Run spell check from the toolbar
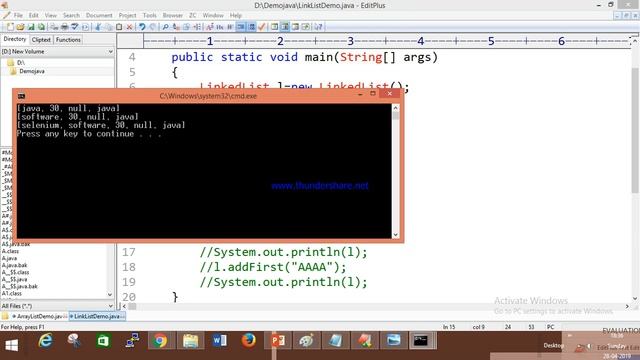Screen dimensions: 640x360 (75, 27)
